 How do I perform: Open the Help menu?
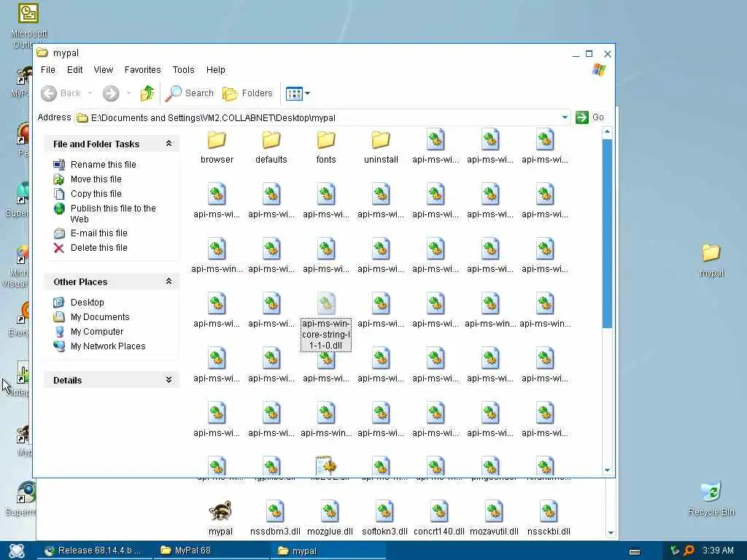(215, 69)
